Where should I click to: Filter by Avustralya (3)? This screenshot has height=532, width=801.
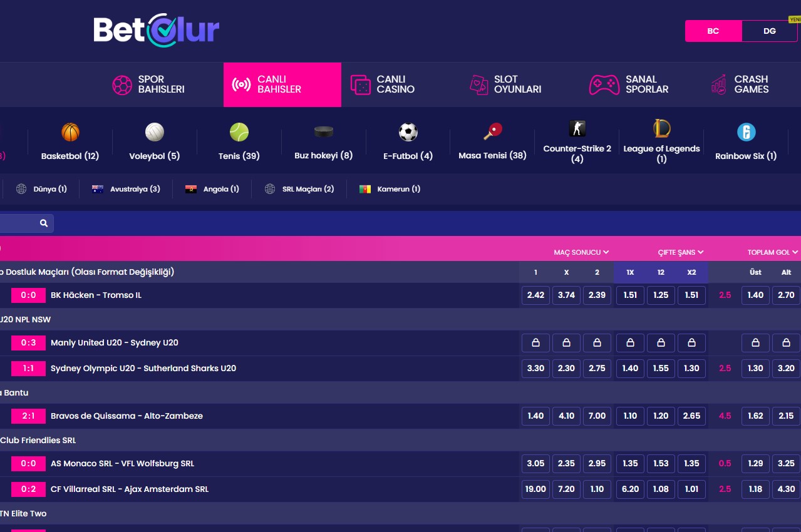pos(126,189)
